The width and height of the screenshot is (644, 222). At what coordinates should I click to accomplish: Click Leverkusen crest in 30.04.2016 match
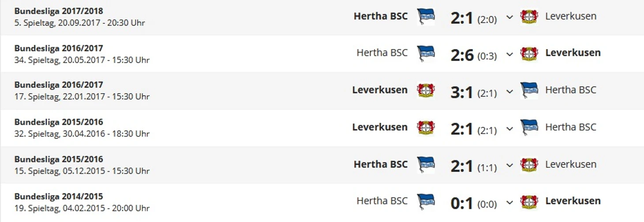tap(426, 128)
